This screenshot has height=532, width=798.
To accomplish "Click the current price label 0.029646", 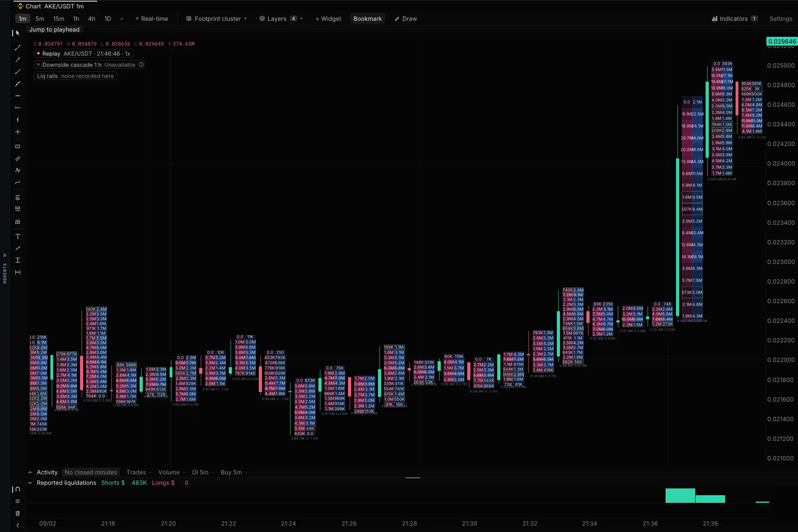I will click(782, 42).
